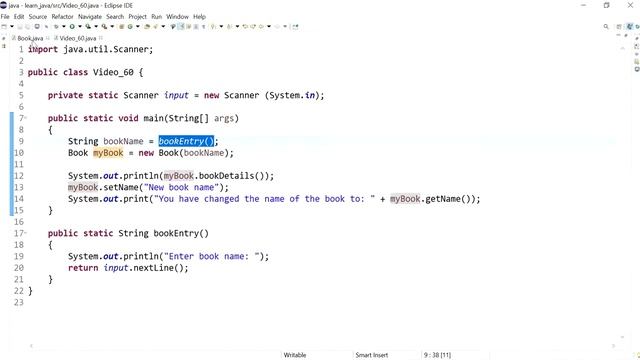Open the New wizard dropdown arrow
The width and height of the screenshot is (640, 360).
pos(12,27)
